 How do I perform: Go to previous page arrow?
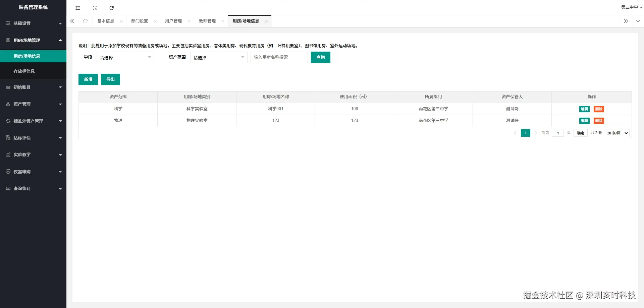click(515, 133)
